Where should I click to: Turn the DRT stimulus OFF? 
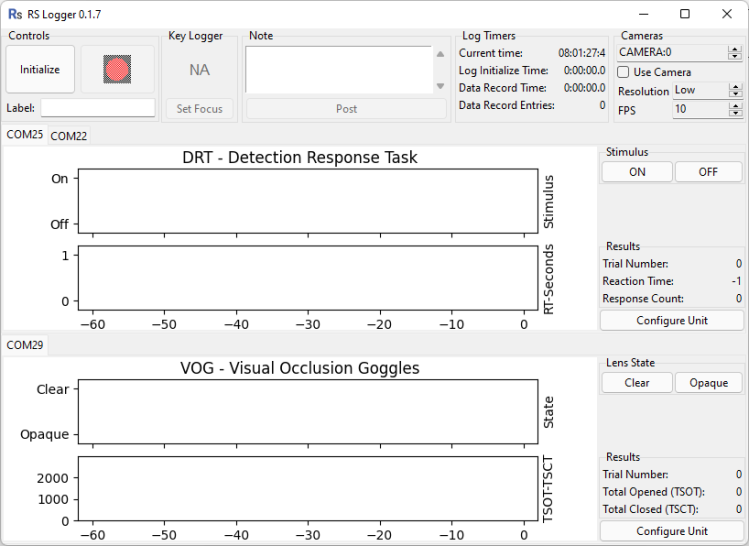tap(708, 172)
